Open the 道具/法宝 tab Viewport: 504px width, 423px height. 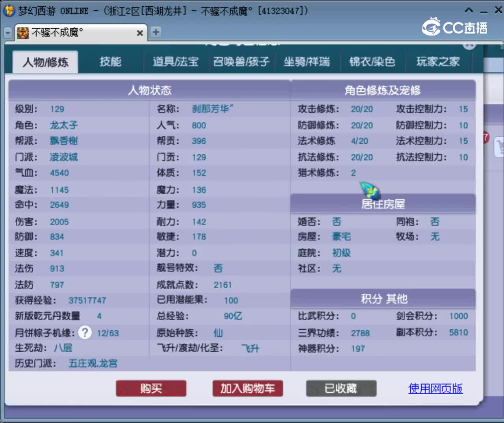[176, 62]
